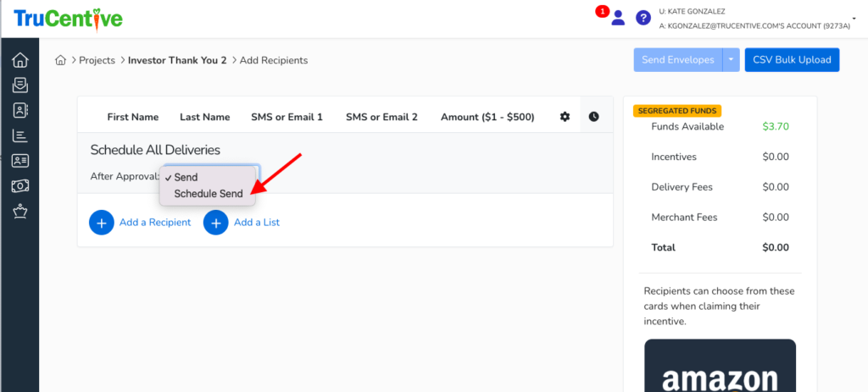Open the Home icon in the sidebar

click(19, 60)
